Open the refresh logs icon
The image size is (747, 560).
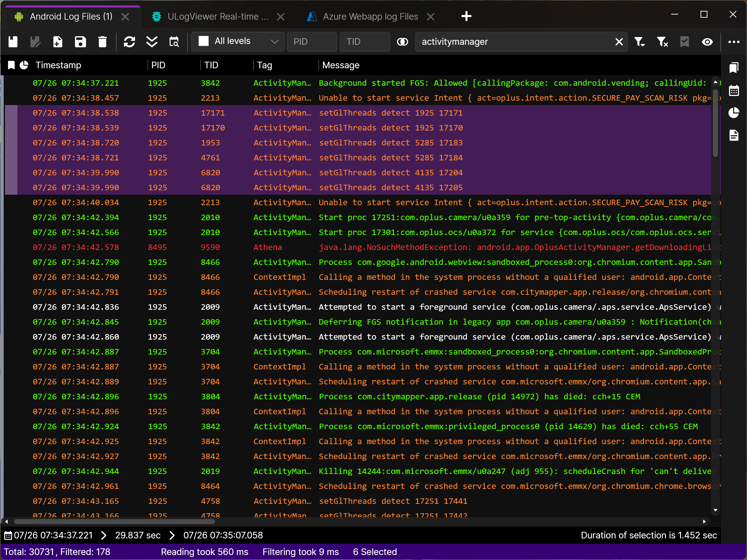click(x=129, y=42)
